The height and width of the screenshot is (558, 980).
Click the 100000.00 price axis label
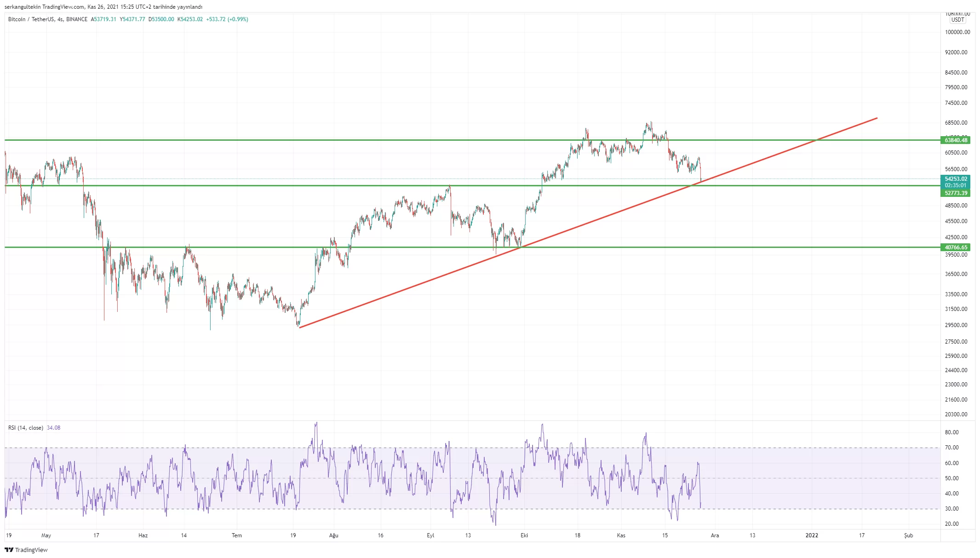tap(957, 32)
